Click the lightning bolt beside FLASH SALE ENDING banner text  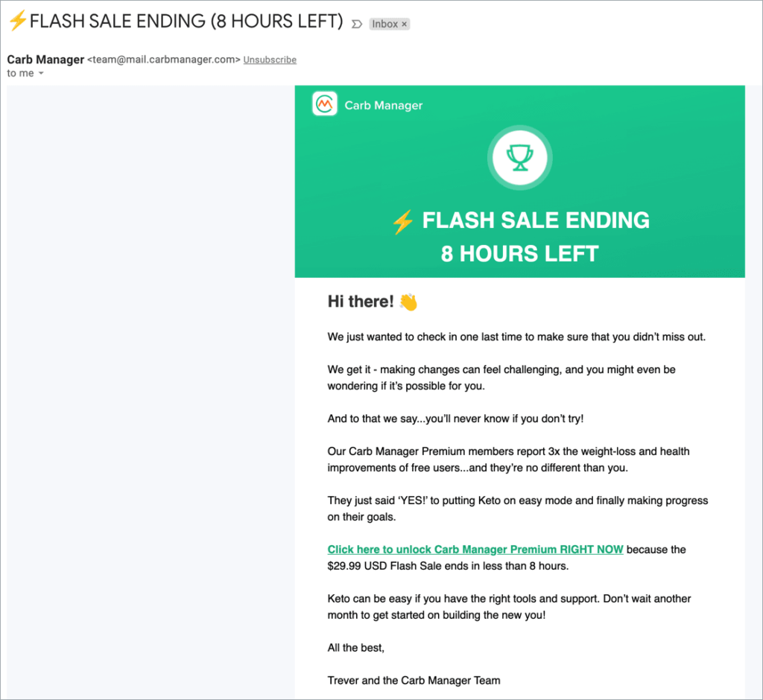tap(402, 220)
